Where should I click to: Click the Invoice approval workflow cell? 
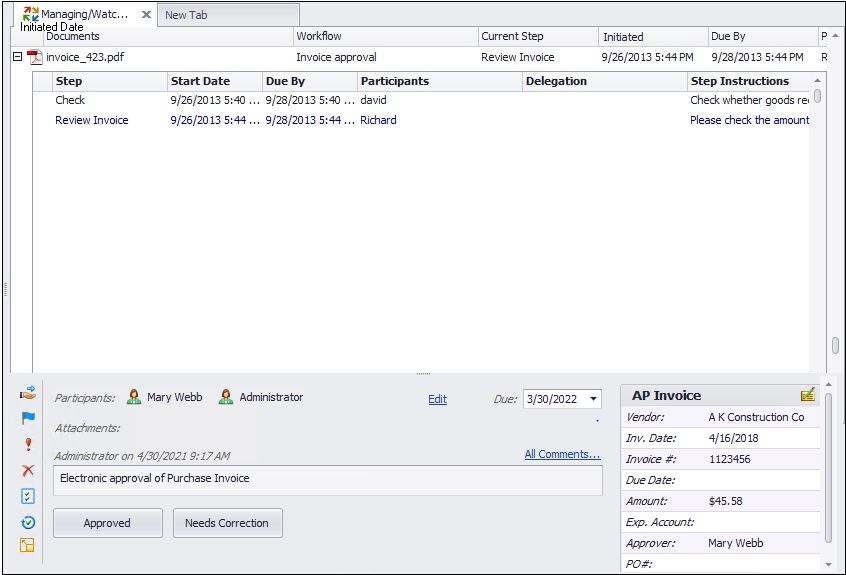point(336,57)
